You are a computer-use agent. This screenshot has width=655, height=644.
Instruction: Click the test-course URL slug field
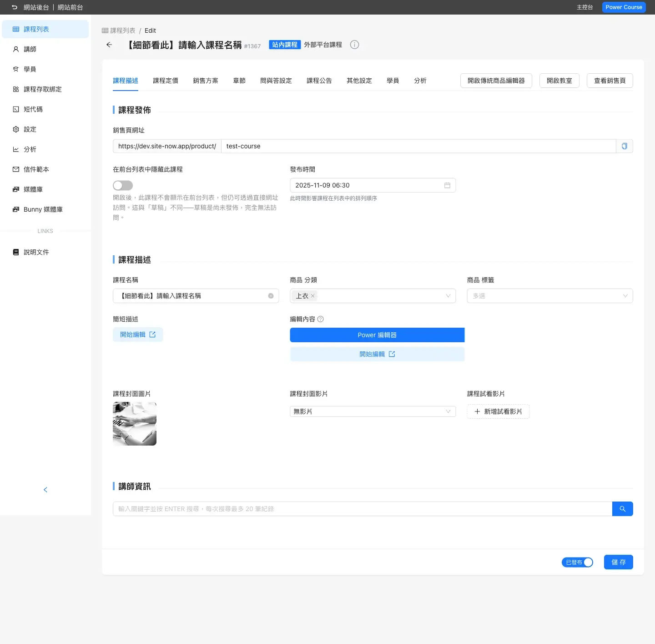pos(418,146)
